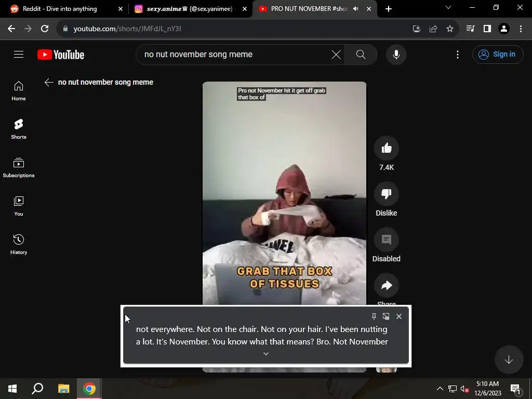Viewport: 532px width, 399px height.
Task: Mute the YouTube tab via the speaker icon
Action: pos(355,9)
